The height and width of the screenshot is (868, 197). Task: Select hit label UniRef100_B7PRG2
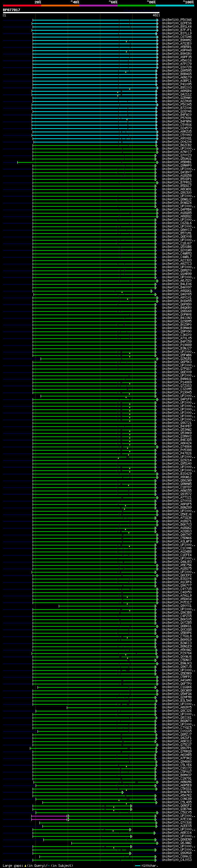pyautogui.click(x=177, y=182)
